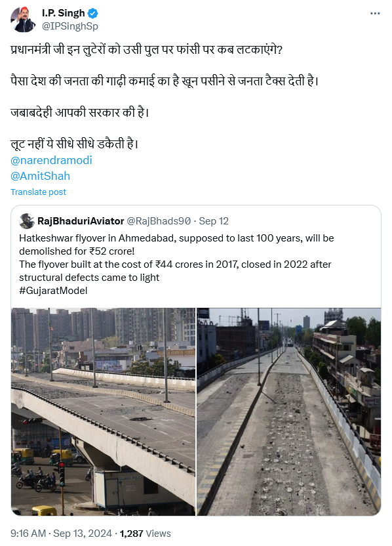Open I.P. Singh's profile avatar
Screen dimensions: 392x546
click(x=23, y=20)
